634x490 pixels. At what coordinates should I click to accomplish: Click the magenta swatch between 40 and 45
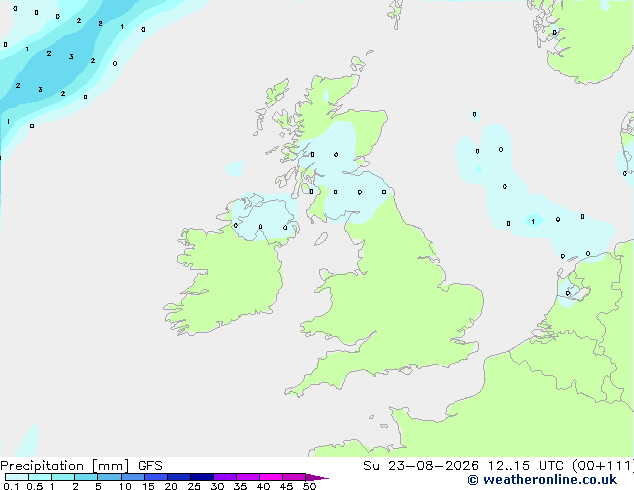pos(271,477)
